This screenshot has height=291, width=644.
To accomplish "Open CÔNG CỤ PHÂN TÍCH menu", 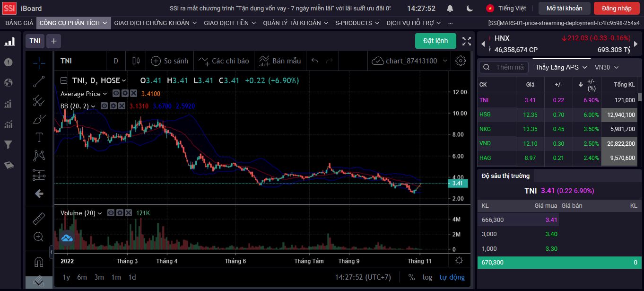I will coord(74,23).
